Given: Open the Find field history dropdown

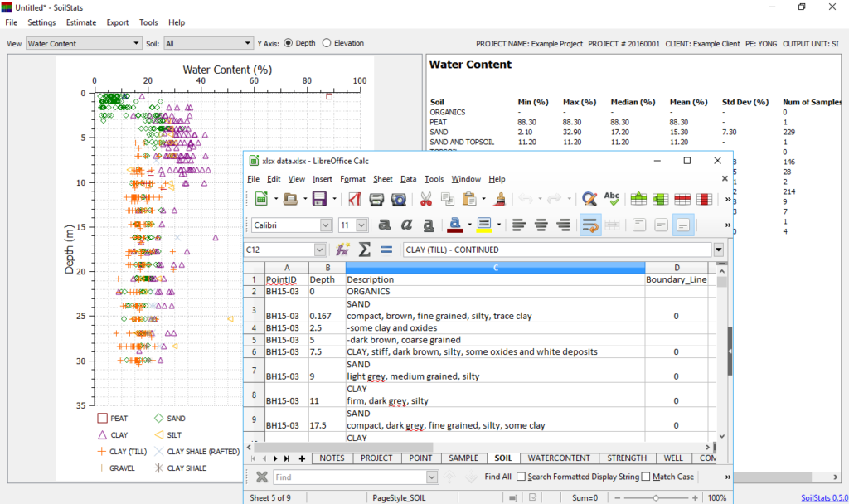Looking at the screenshot, I should tap(431, 477).
